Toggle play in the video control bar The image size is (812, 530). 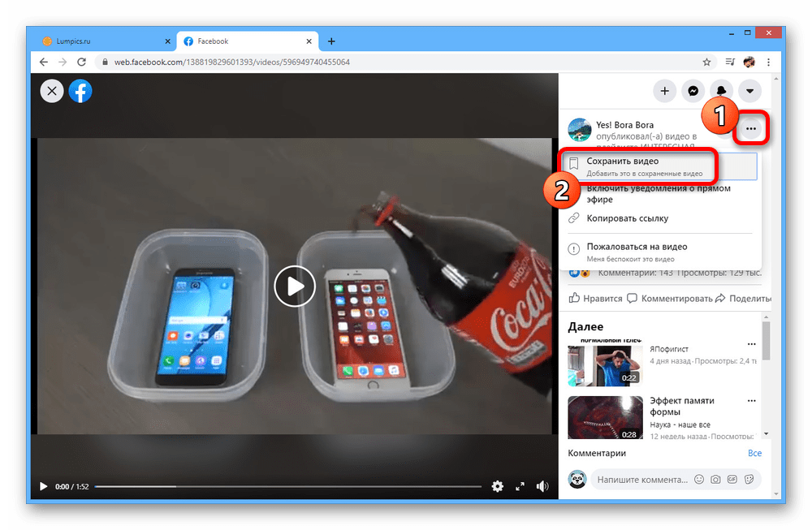(x=44, y=486)
